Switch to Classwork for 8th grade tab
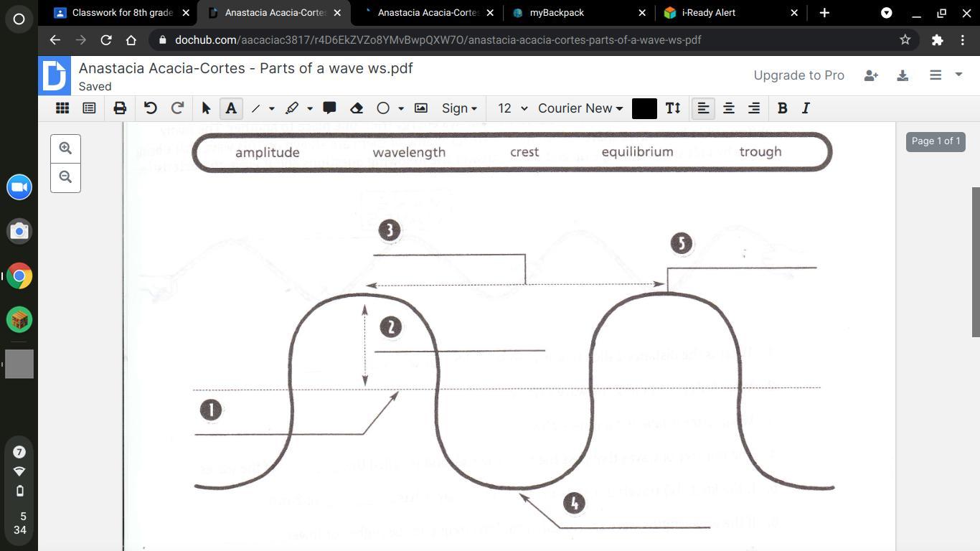 coord(123,13)
